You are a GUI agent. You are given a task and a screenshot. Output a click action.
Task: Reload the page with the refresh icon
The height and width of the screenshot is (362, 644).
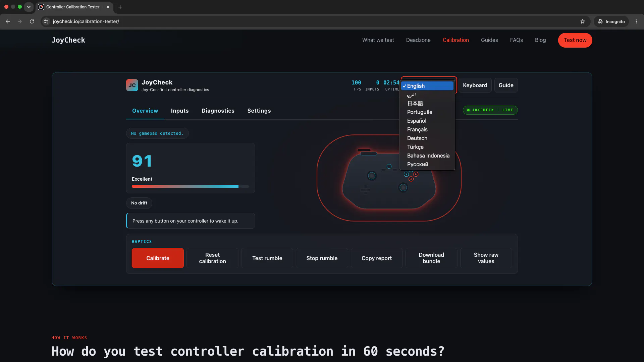pyautogui.click(x=32, y=21)
